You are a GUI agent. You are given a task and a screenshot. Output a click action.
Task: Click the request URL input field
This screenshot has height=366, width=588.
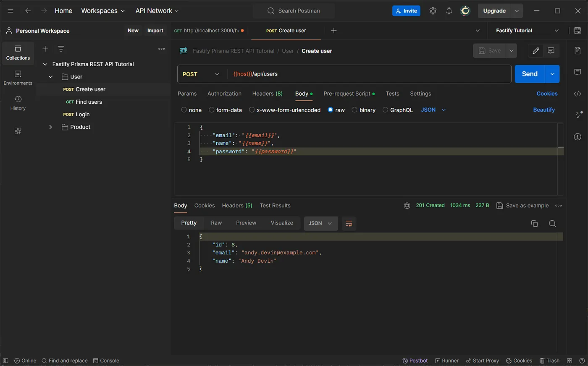(370, 74)
